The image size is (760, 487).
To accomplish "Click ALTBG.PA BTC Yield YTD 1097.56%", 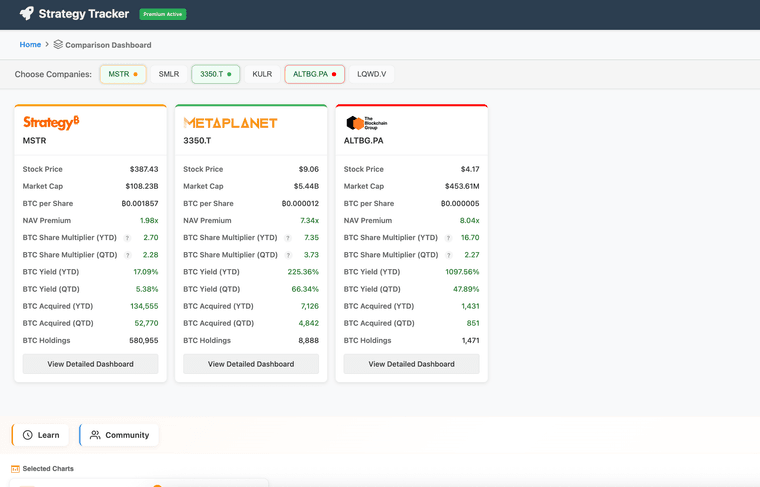I will click(x=462, y=272).
